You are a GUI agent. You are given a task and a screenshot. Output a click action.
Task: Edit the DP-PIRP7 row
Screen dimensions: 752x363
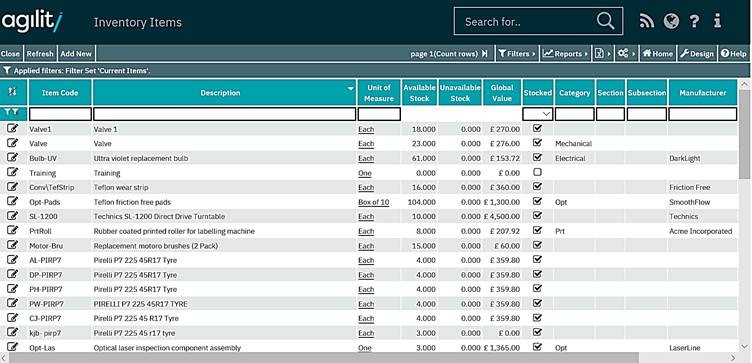[12, 274]
